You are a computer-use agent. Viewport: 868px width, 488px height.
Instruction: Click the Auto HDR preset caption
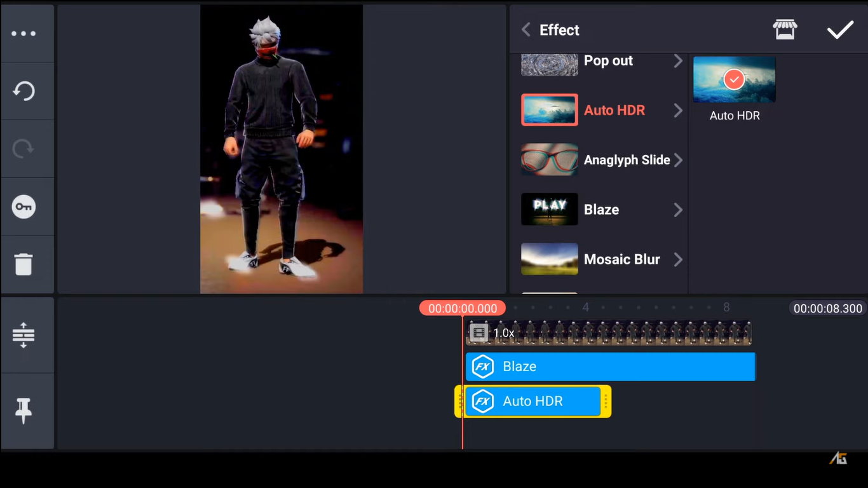[x=735, y=116]
